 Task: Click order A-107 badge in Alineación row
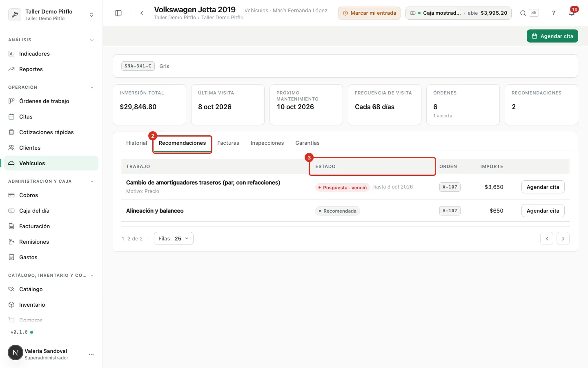(450, 211)
